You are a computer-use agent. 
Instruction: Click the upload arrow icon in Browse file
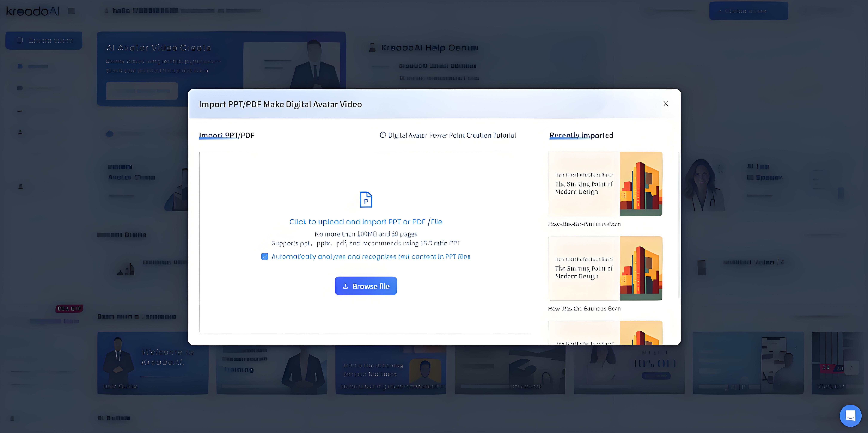tap(345, 286)
